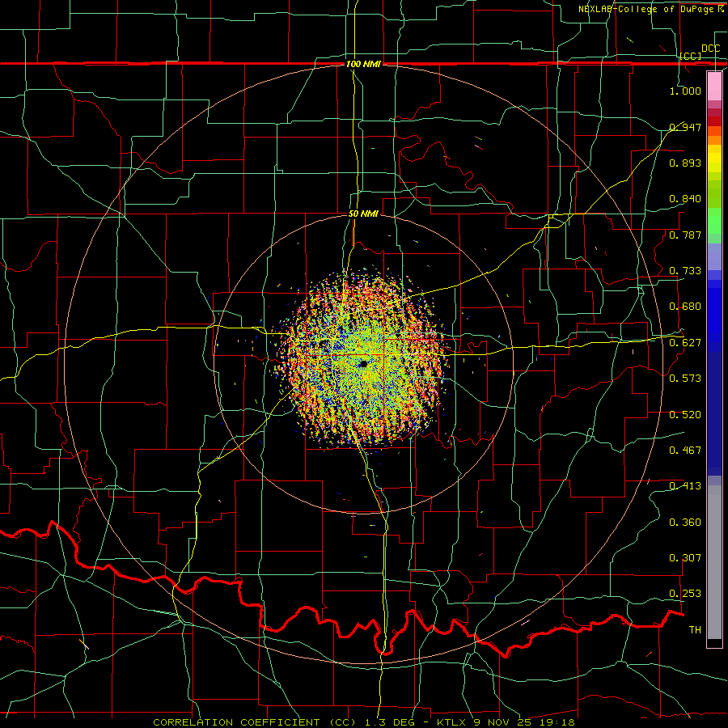
Task: Click the 0.787 scale value
Action: pos(685,235)
